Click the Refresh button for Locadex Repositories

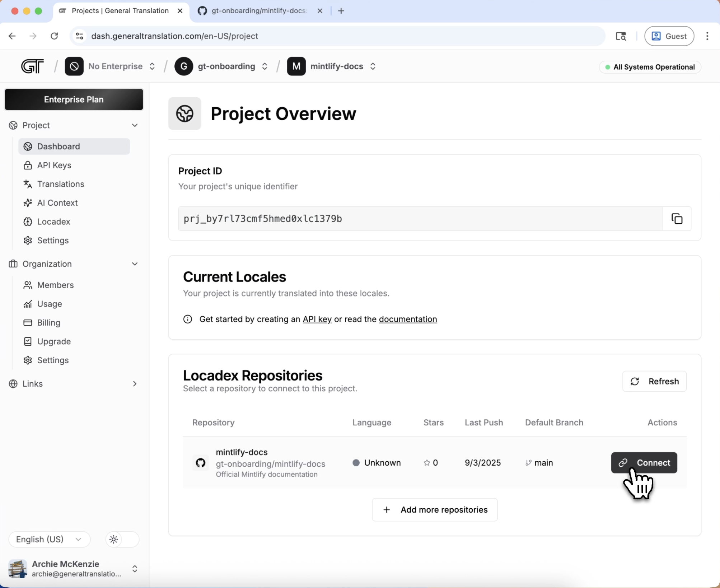click(x=654, y=381)
